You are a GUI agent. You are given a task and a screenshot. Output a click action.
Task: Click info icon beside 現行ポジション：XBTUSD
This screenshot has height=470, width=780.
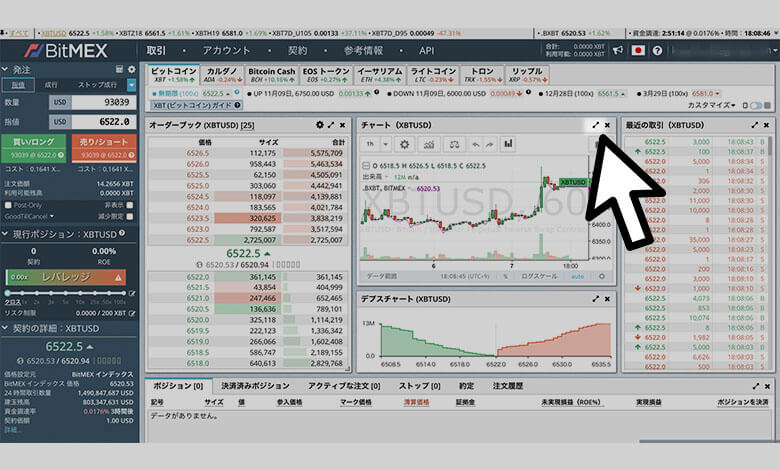click(122, 233)
